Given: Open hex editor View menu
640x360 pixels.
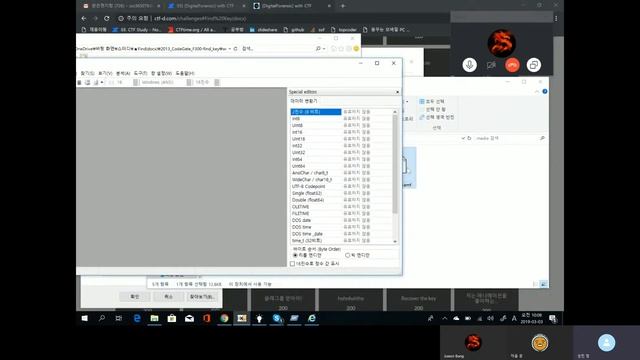Looking at the screenshot, I should click(x=105, y=73).
